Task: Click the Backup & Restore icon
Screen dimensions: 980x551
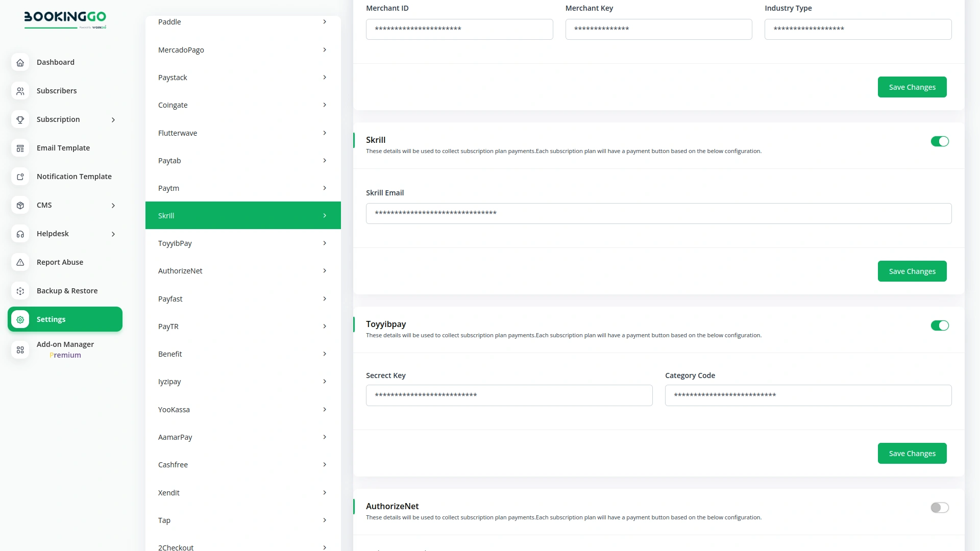Action: point(20,291)
